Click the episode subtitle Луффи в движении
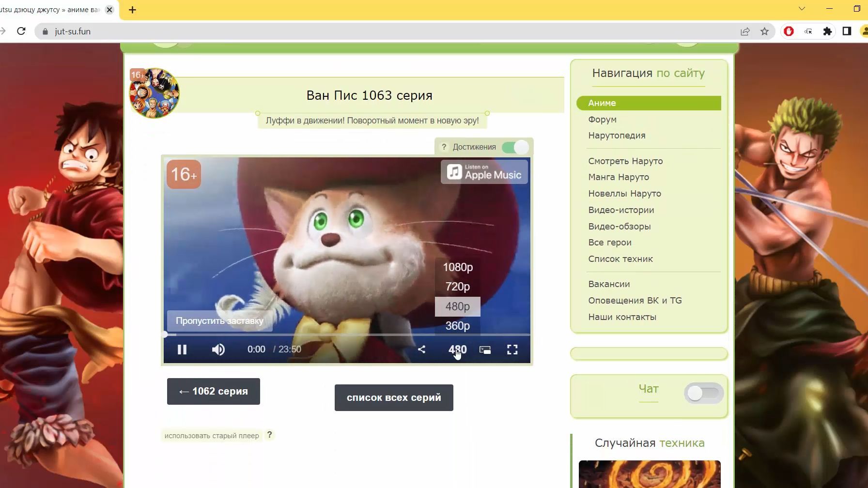Image resolution: width=868 pixels, height=488 pixels. pos(372,121)
